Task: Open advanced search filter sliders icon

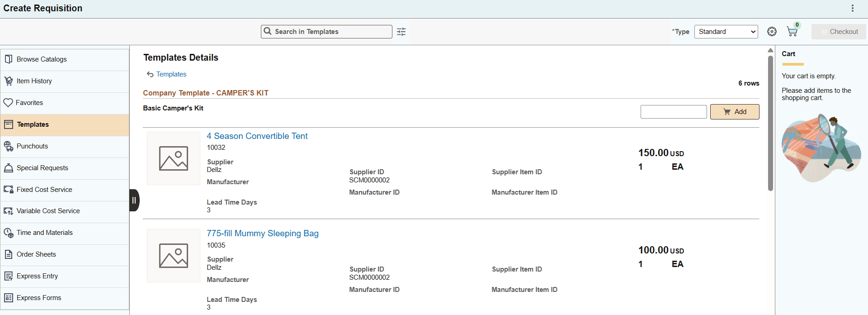Action: coord(401,32)
